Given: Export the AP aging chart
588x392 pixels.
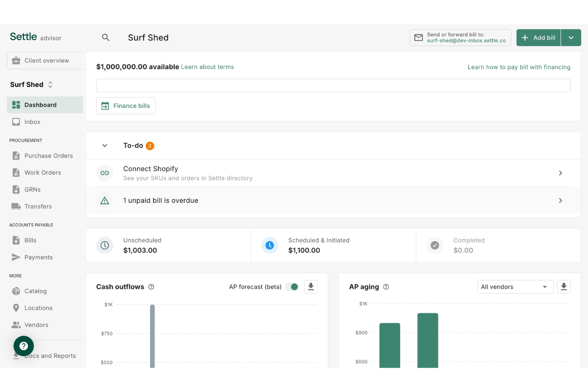Looking at the screenshot, I should tap(564, 286).
